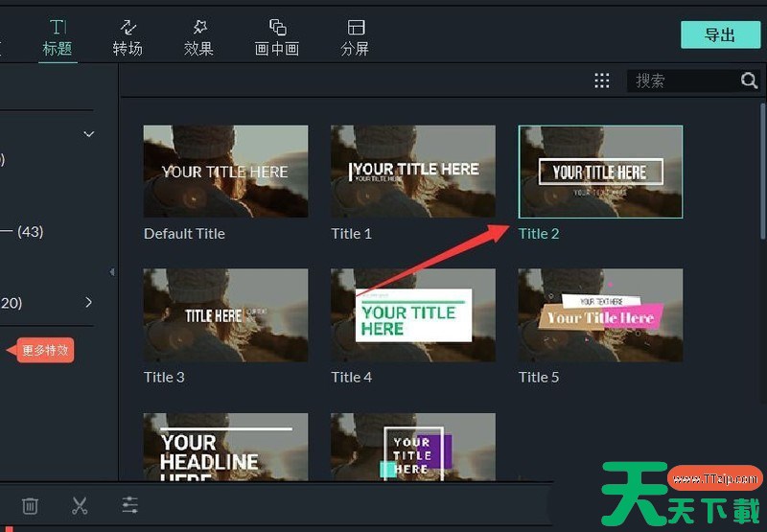Click the trash delete icon
Viewport: 767px width, 532px height.
pos(31,505)
